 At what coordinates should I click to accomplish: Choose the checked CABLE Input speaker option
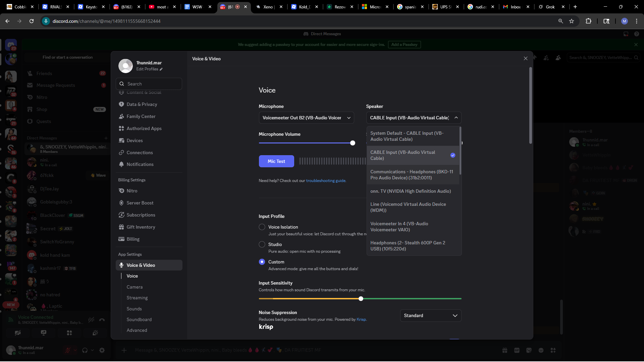pos(413,155)
